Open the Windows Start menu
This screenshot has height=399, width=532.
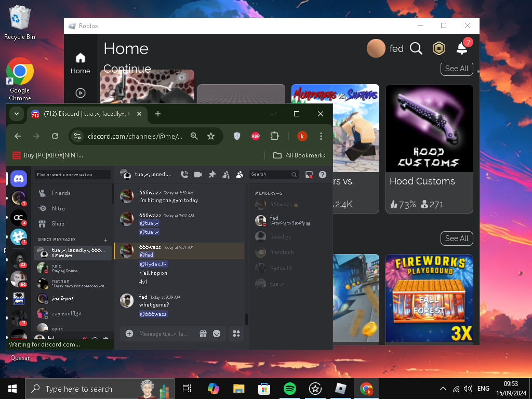click(12, 389)
